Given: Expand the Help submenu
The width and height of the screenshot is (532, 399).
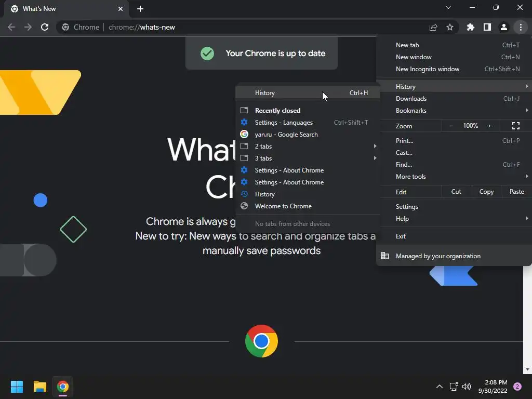Looking at the screenshot, I should pyautogui.click(x=455, y=219).
